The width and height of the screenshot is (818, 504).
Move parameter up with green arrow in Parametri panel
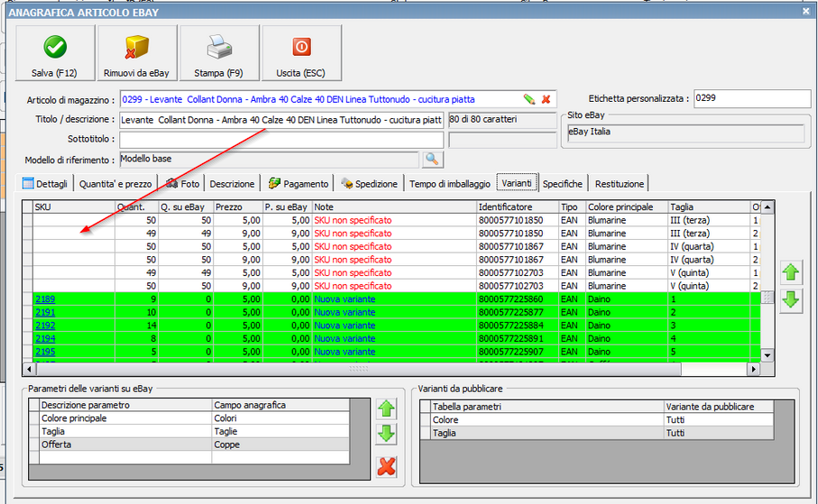(386, 408)
